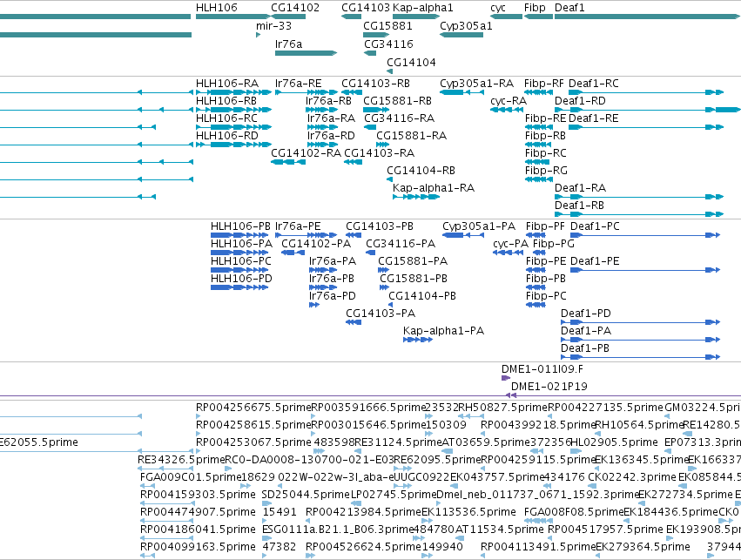Click EST RE34326.5prime
Screen dimensions: 741x560
pos(181,460)
